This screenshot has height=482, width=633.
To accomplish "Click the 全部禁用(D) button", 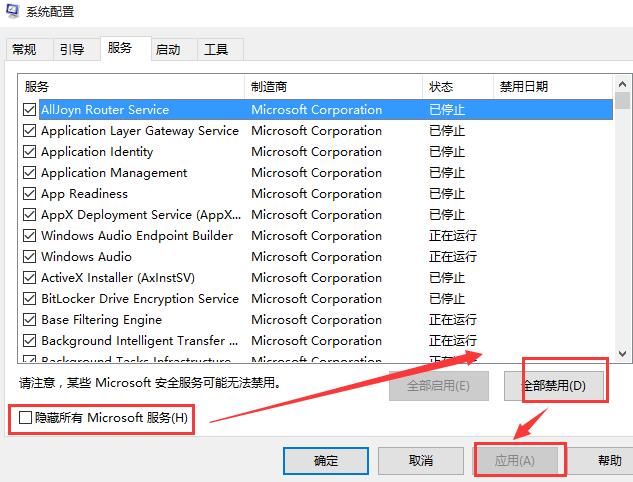I will pos(554,386).
